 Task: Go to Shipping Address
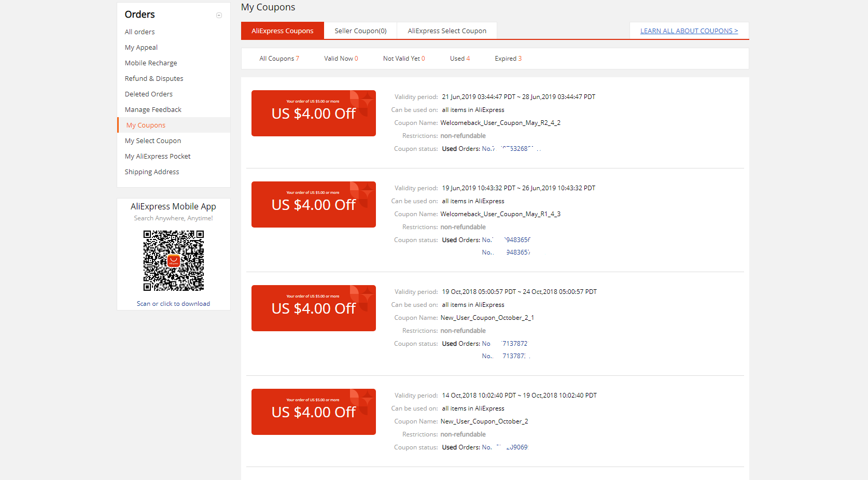(152, 172)
